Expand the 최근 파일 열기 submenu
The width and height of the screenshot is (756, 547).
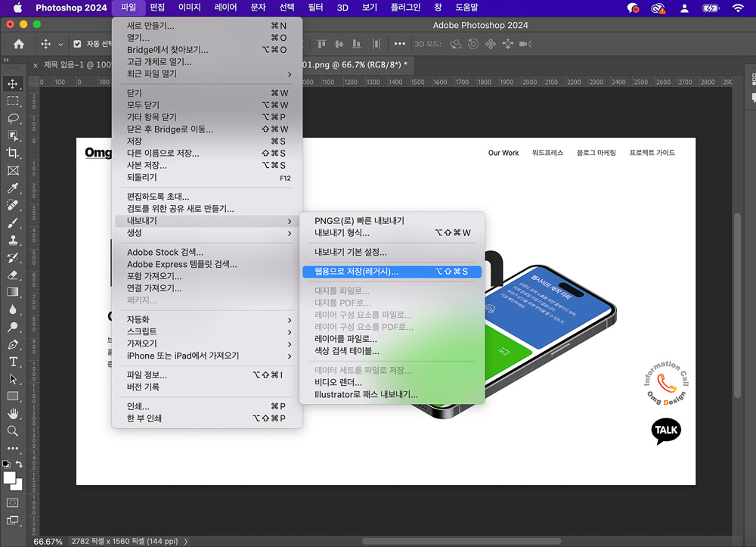[x=207, y=74]
